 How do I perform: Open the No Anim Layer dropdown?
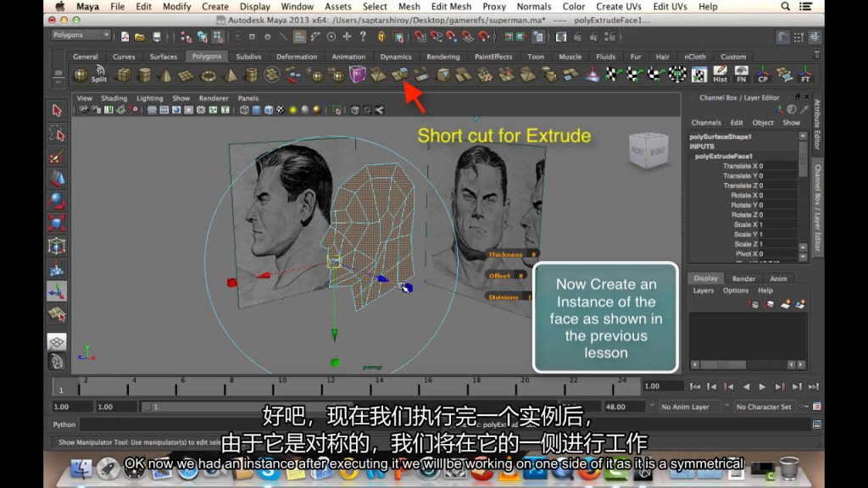point(689,407)
